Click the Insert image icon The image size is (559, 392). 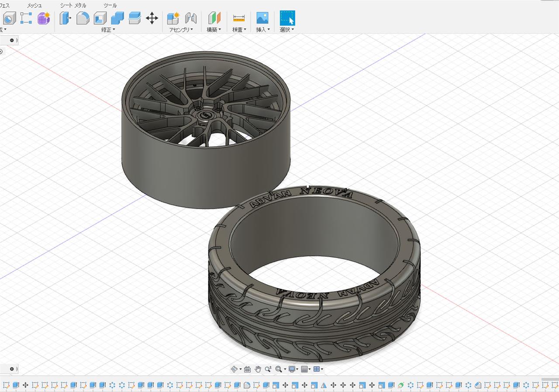click(x=262, y=18)
